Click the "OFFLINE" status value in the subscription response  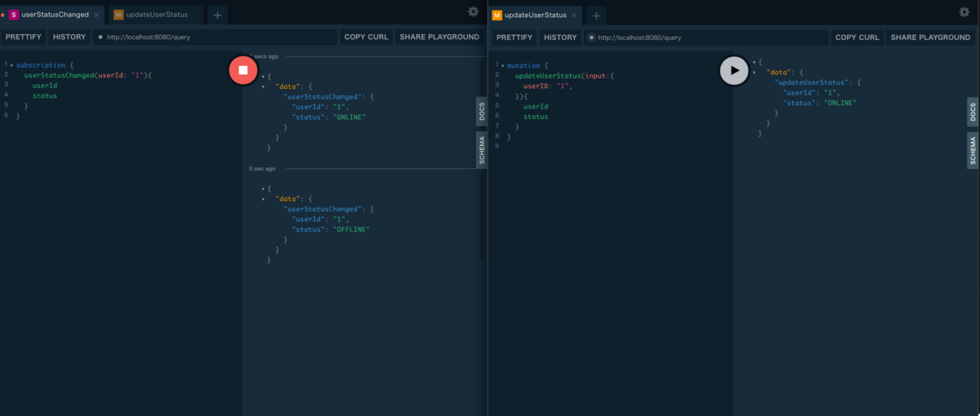pyautogui.click(x=351, y=229)
